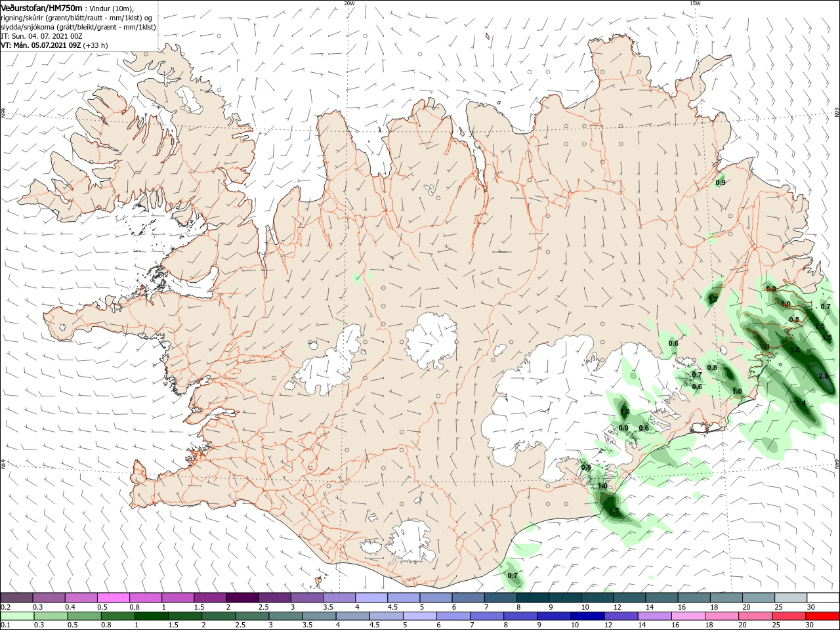This screenshot has width=840, height=630.
Task: Select the bright red 30 mm swatch in the lower rain scale
Action: pyautogui.click(x=823, y=616)
